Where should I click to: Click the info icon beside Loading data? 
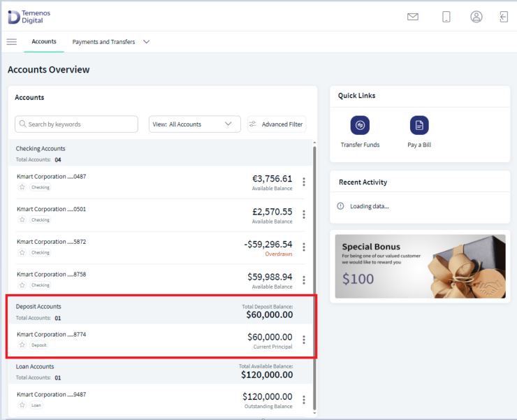point(340,206)
